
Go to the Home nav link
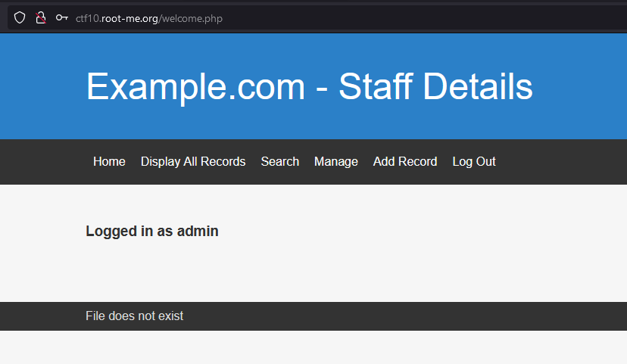click(x=109, y=161)
